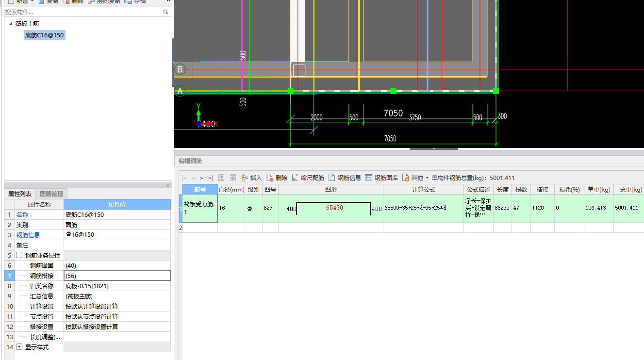Open 其他 dropdown menu

415,178
